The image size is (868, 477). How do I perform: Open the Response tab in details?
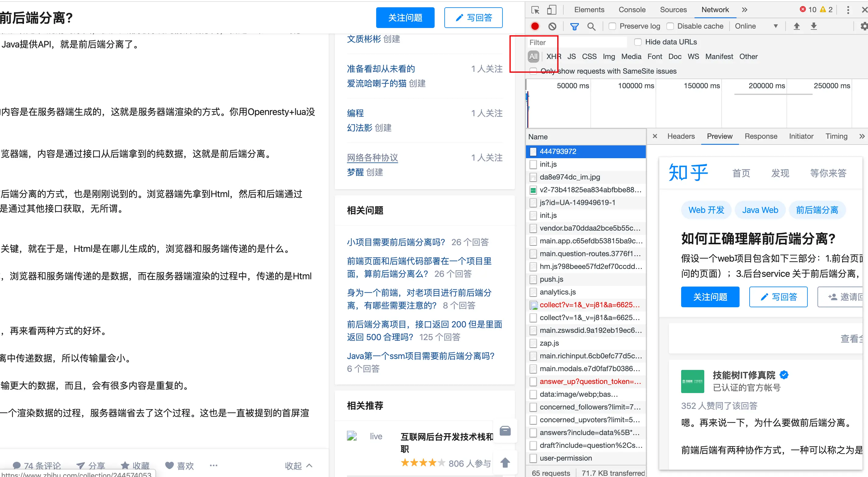coord(761,136)
